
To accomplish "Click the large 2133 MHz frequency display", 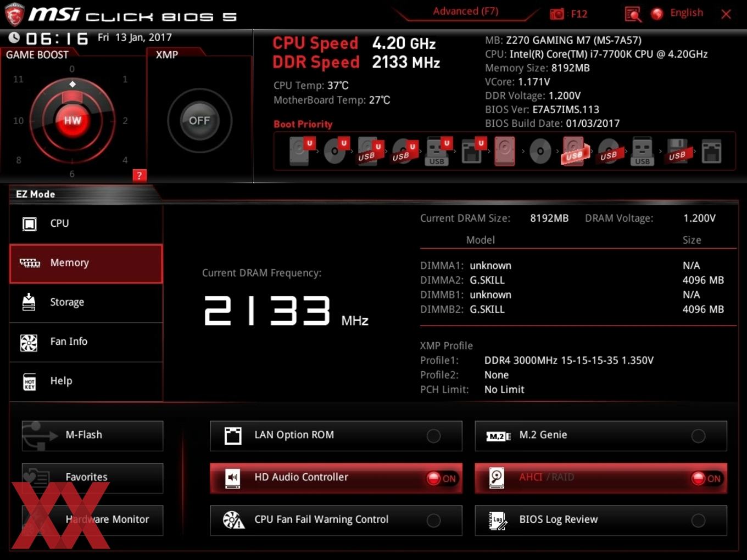I will pos(286,311).
